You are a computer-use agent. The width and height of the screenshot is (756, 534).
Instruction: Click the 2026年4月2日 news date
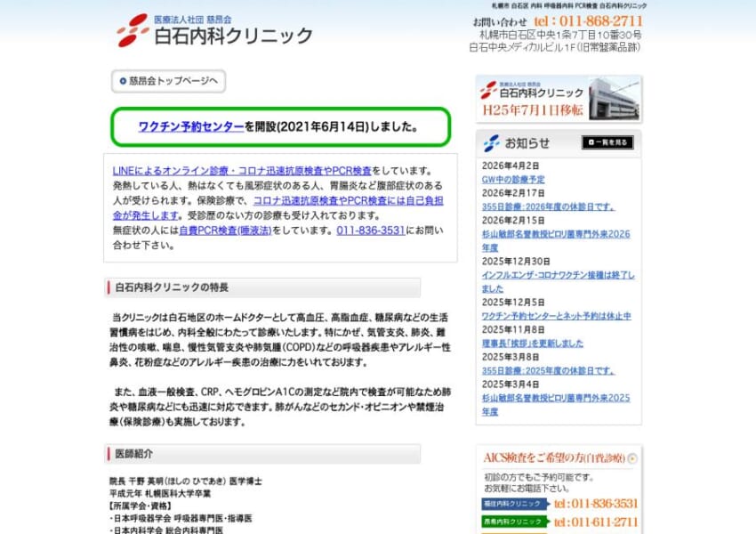click(511, 166)
